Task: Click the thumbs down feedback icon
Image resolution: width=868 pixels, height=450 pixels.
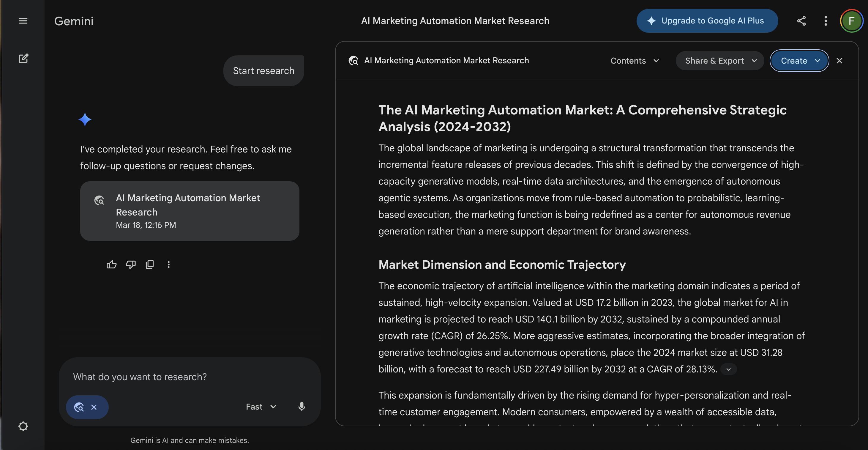Action: 131,265
